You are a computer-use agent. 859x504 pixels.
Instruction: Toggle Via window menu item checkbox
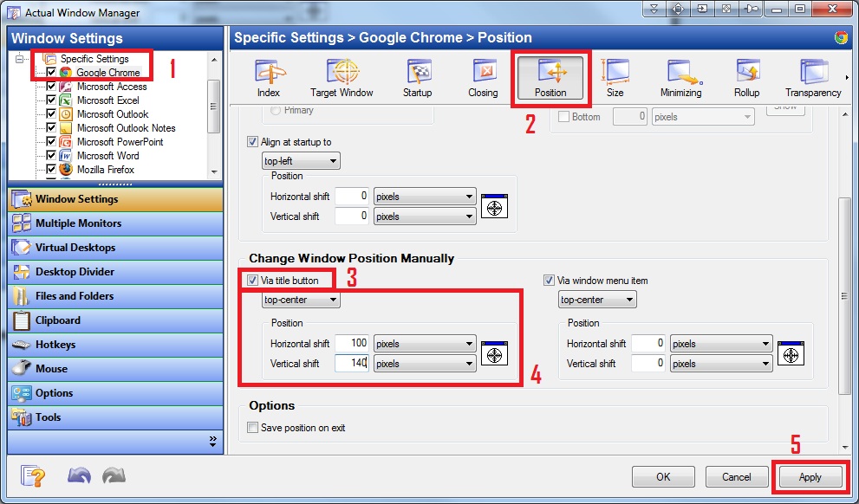coord(549,281)
